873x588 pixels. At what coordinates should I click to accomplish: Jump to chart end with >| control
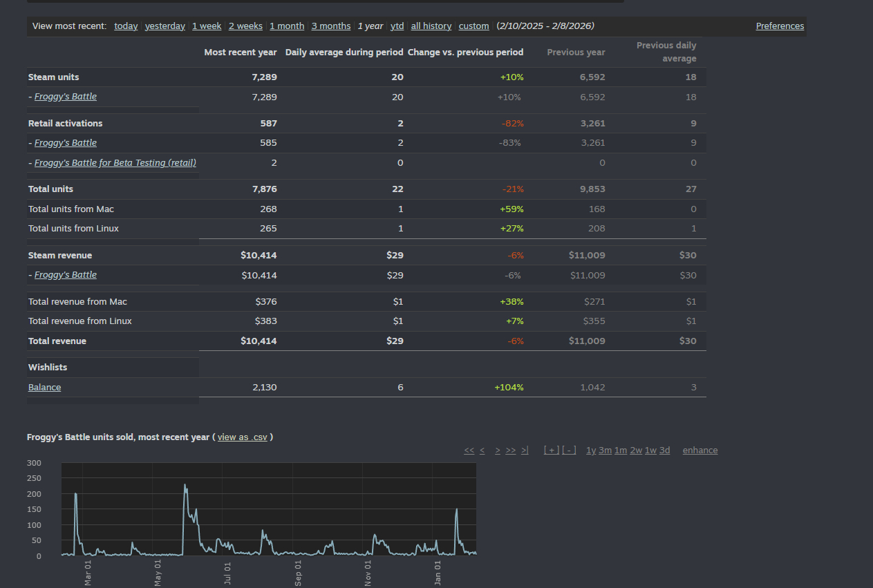coord(525,451)
